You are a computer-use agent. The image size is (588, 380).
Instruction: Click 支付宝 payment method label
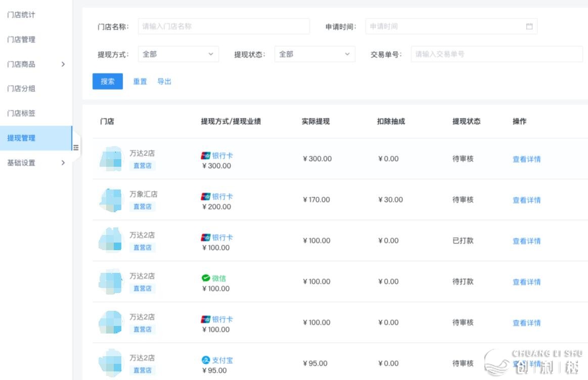pos(222,360)
